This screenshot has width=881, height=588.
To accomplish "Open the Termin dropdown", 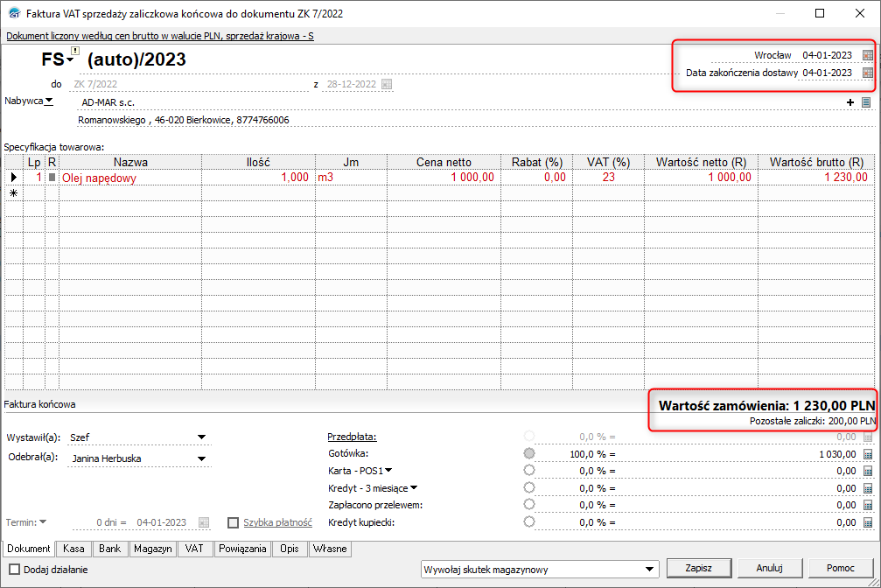I will (43, 521).
